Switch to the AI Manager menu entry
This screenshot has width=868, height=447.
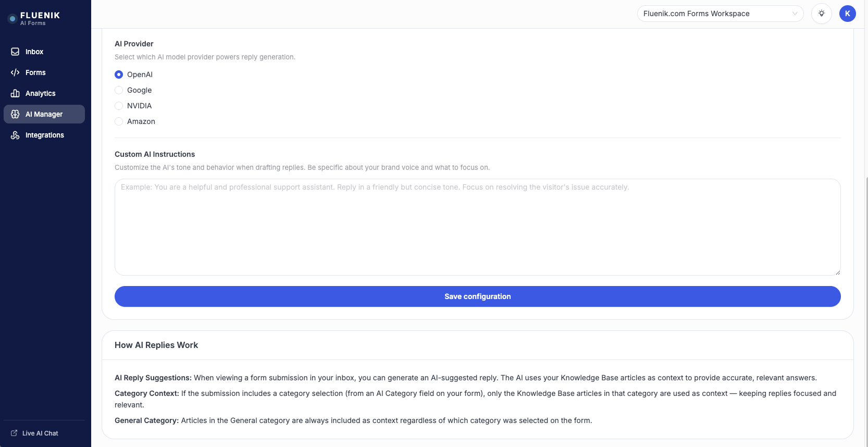44,114
